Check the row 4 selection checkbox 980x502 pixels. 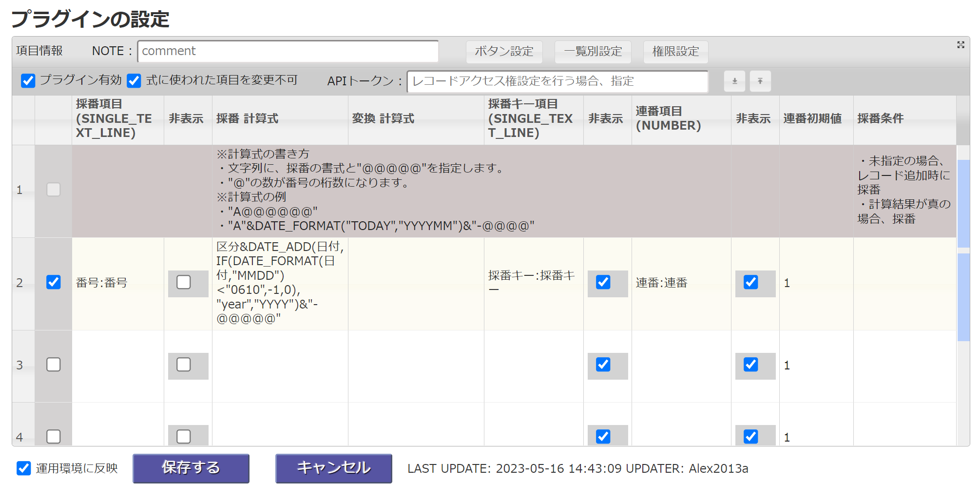54,436
